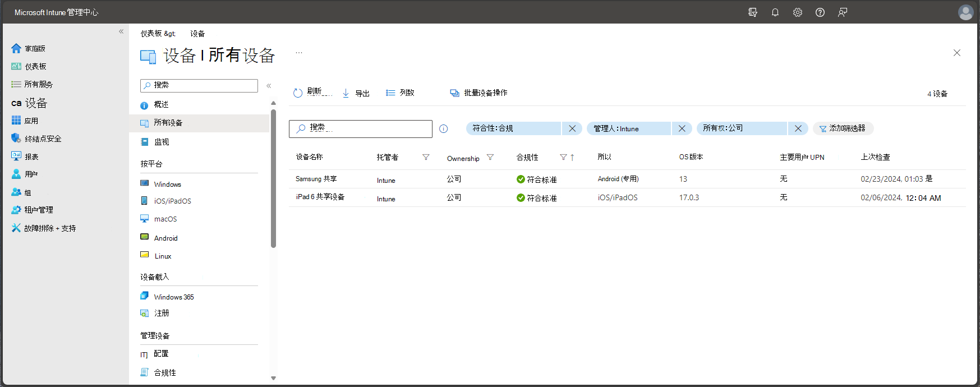The width and height of the screenshot is (980, 387).
Task: Select the iOS/iPadOS platform menu item
Action: tap(172, 201)
